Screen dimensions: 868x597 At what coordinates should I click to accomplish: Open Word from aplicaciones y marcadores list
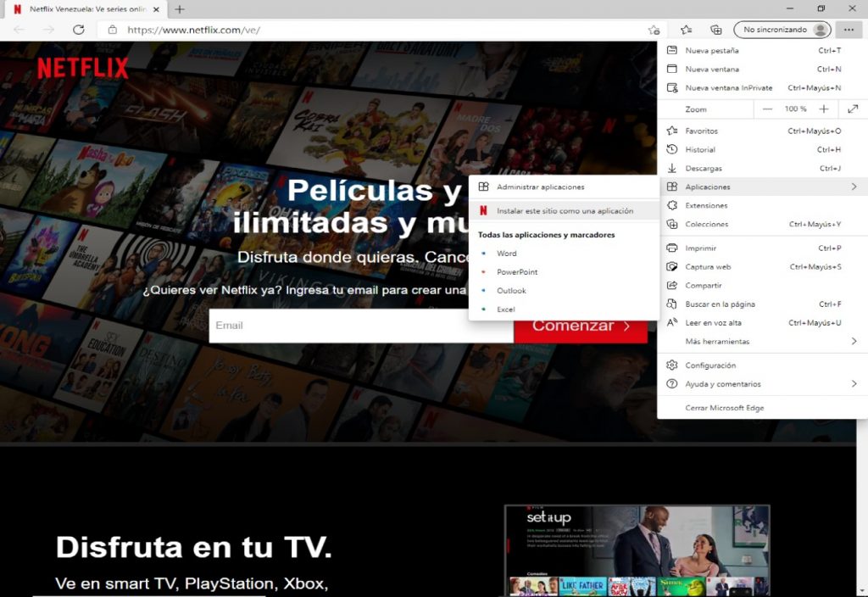pyautogui.click(x=506, y=253)
